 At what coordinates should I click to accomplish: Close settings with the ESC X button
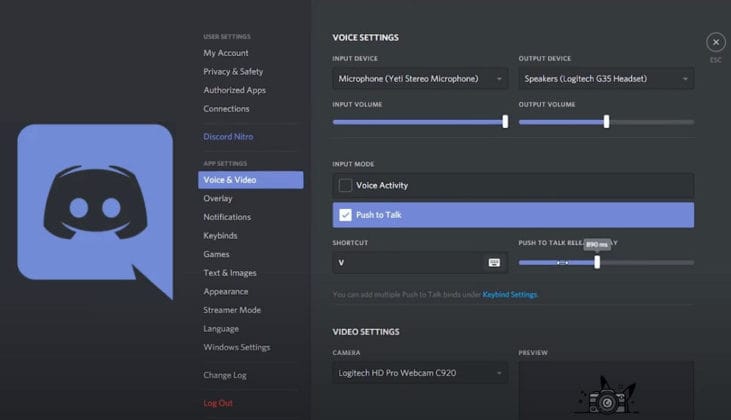(x=716, y=42)
